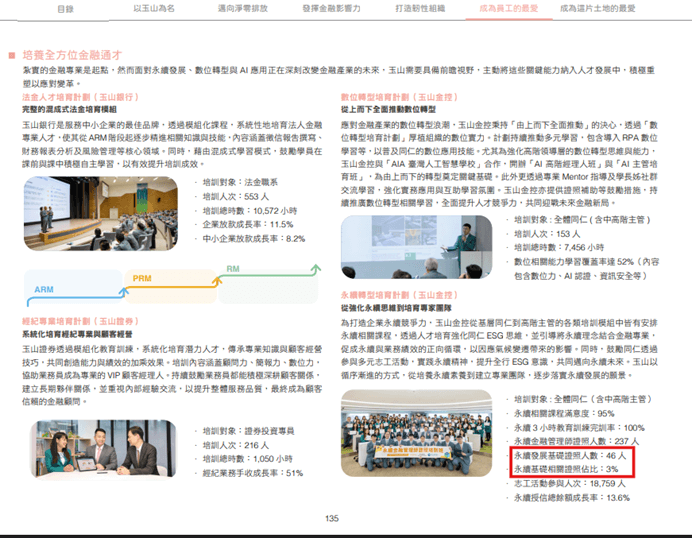Click the orange square bullet before 培養全方位金融通才
Viewport: 692px width, 538px height.
pyautogui.click(x=11, y=55)
